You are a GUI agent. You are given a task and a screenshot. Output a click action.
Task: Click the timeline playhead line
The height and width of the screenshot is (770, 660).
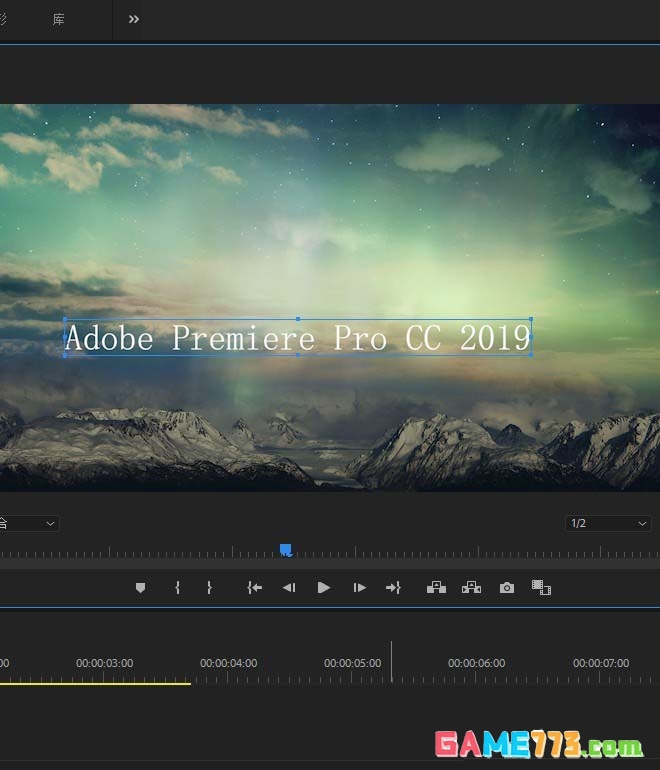tap(391, 661)
